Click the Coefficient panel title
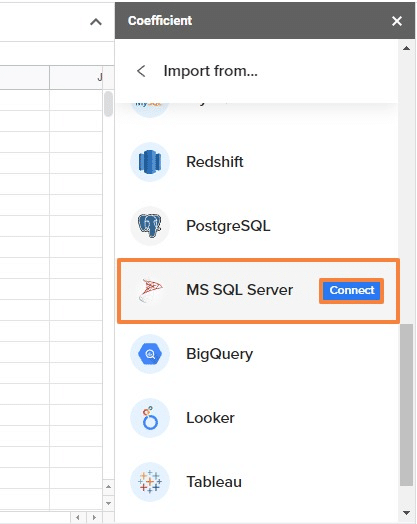The image size is (417, 524). [160, 21]
